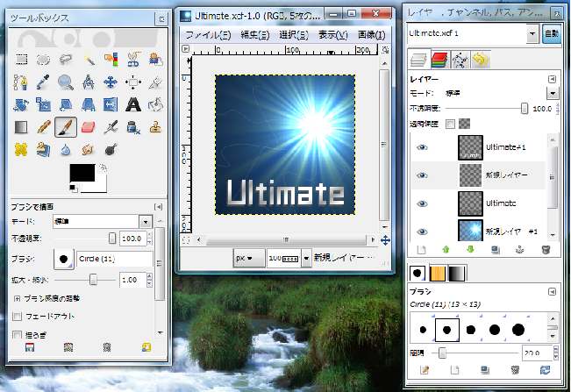Switch to the Channels tab
The height and width of the screenshot is (392, 571).
coord(439,60)
